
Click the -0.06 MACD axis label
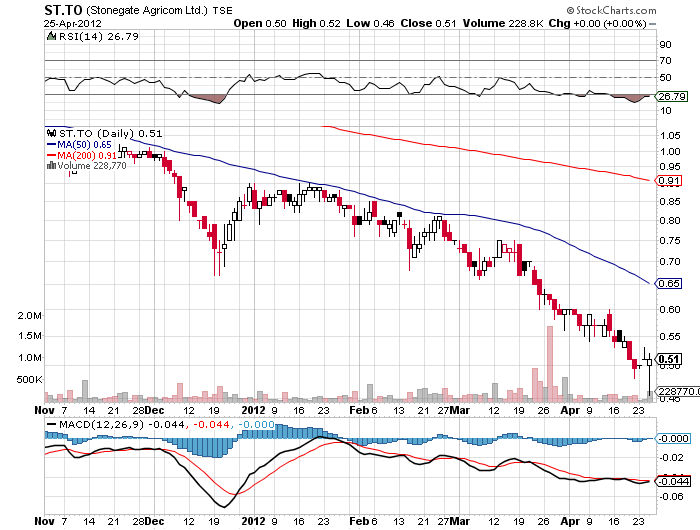point(671,496)
